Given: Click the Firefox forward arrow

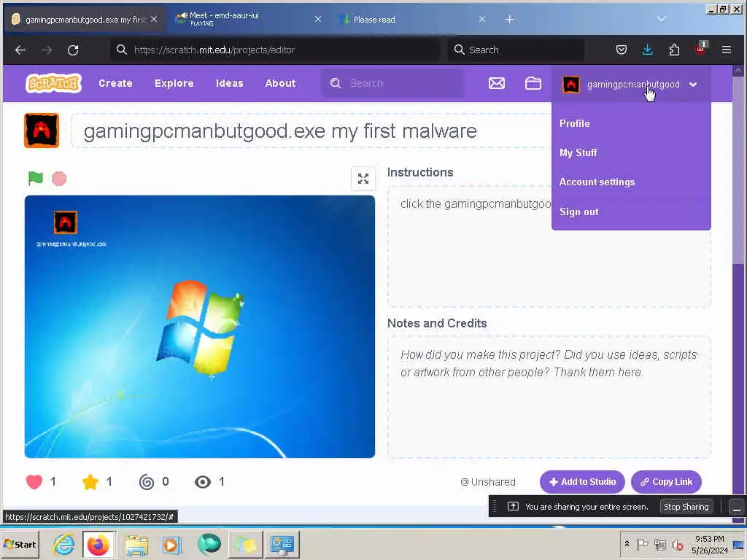Looking at the screenshot, I should click(x=47, y=50).
